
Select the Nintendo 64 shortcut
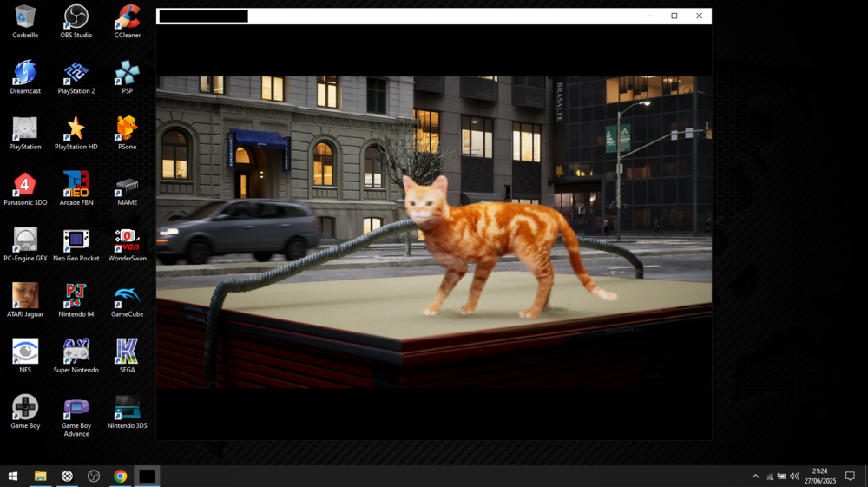[76, 296]
